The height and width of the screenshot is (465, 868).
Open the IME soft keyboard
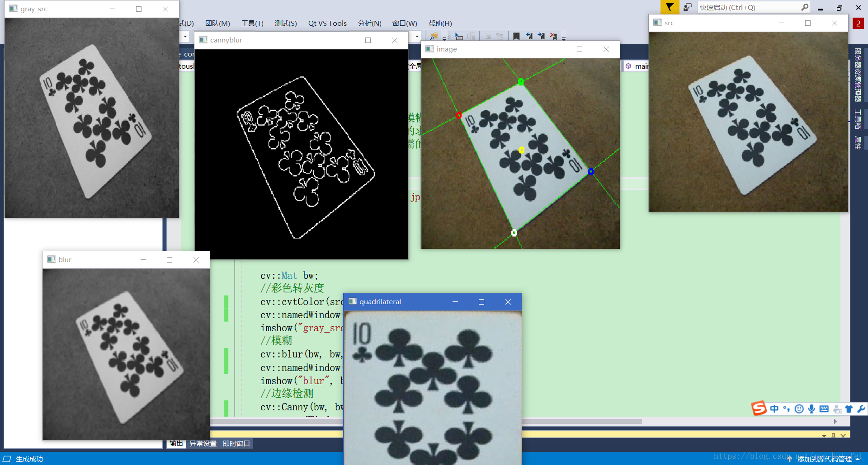824,409
